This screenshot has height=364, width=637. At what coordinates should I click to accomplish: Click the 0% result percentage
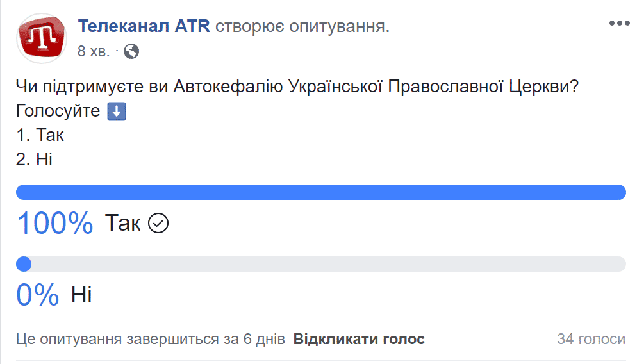click(38, 295)
